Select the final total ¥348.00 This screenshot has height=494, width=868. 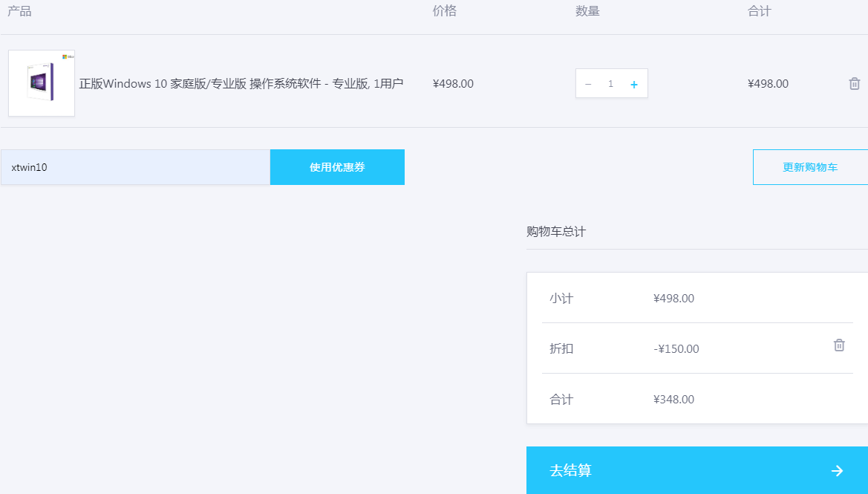click(673, 400)
